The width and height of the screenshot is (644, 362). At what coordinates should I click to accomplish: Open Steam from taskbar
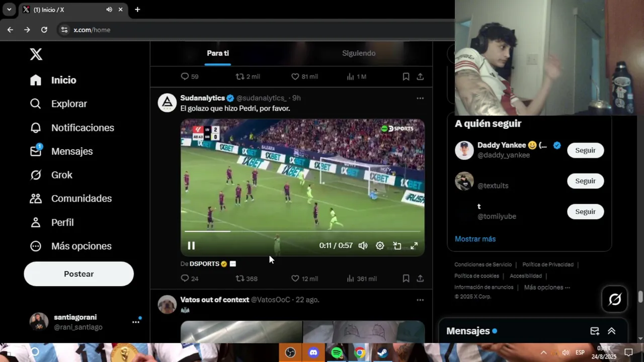pos(382,353)
